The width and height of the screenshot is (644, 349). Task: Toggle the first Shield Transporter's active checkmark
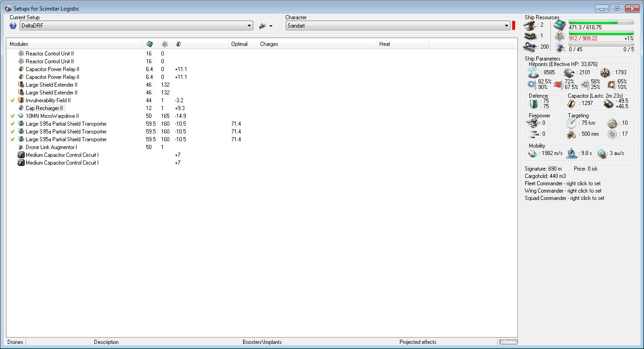pos(12,124)
